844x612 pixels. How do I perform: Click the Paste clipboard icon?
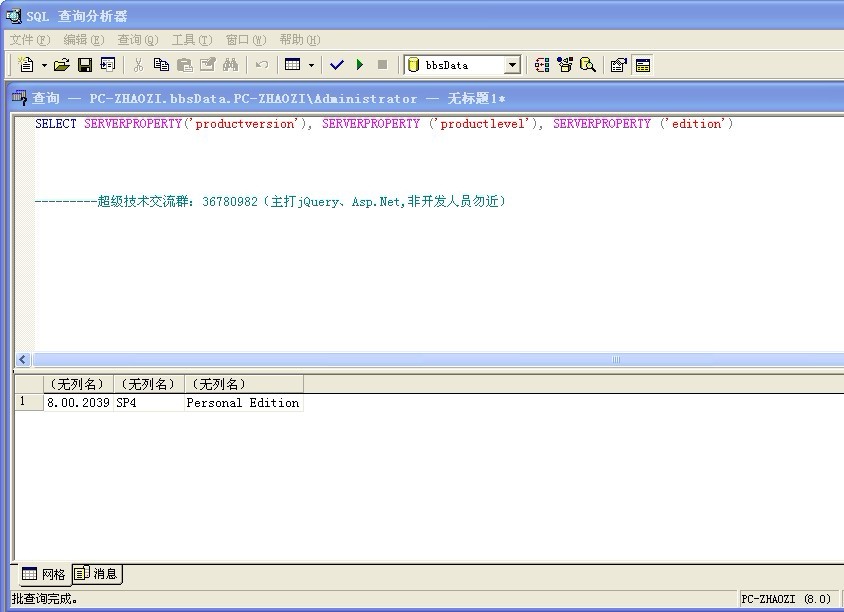(185, 65)
